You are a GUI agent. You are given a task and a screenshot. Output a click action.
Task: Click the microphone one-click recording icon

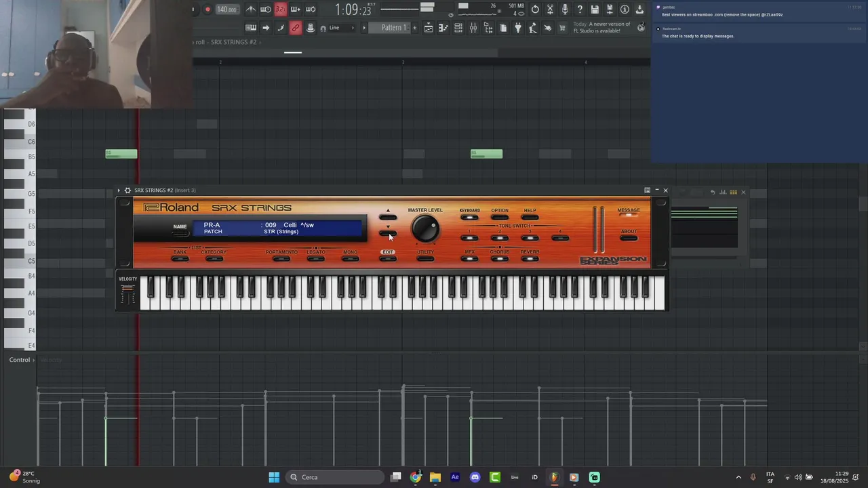click(x=565, y=9)
